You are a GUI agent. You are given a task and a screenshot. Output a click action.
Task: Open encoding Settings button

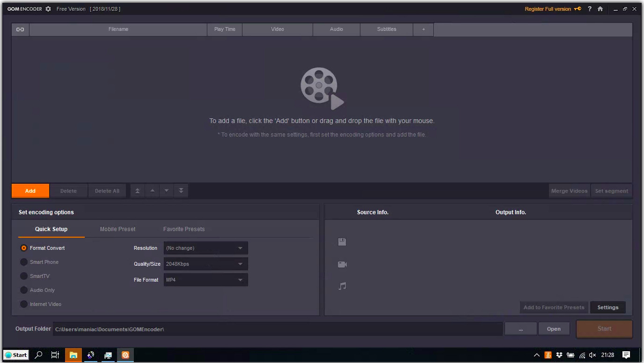tap(608, 307)
